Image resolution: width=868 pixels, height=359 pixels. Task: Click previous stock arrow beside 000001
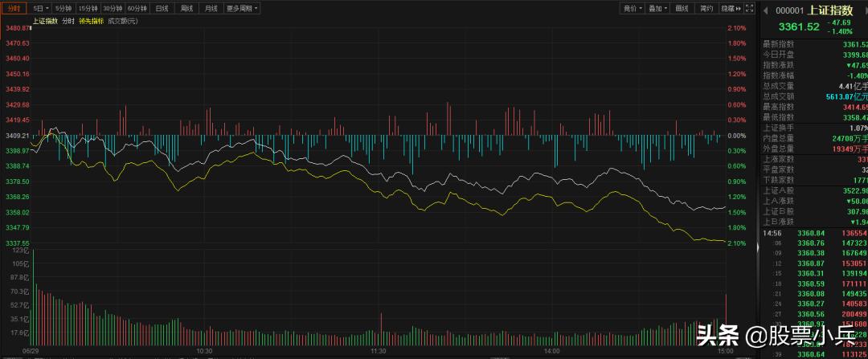[766, 10]
